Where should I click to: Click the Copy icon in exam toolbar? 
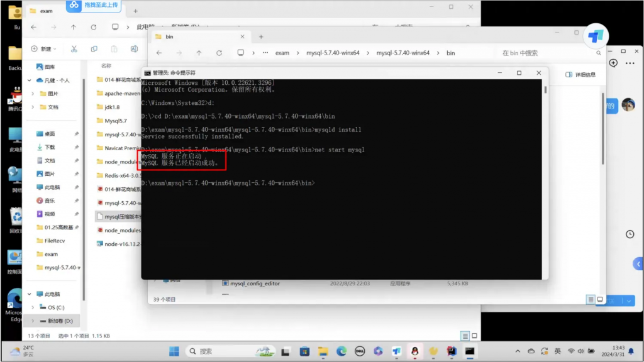[94, 49]
